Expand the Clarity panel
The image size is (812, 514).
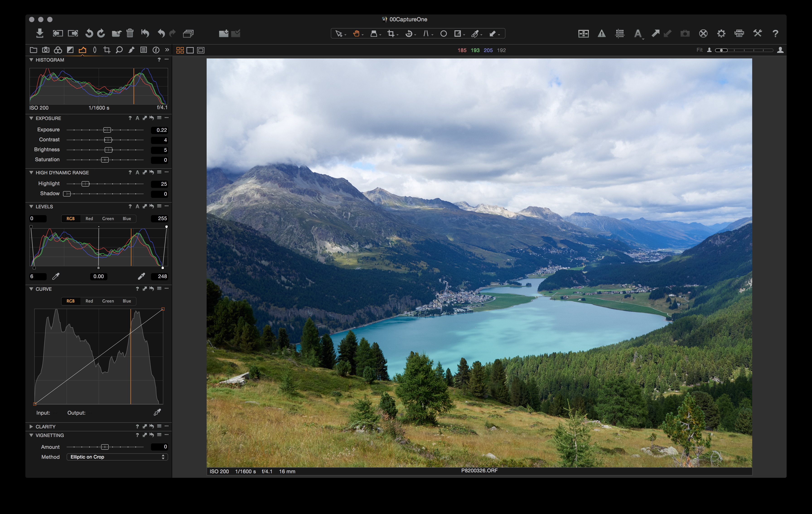(x=31, y=427)
